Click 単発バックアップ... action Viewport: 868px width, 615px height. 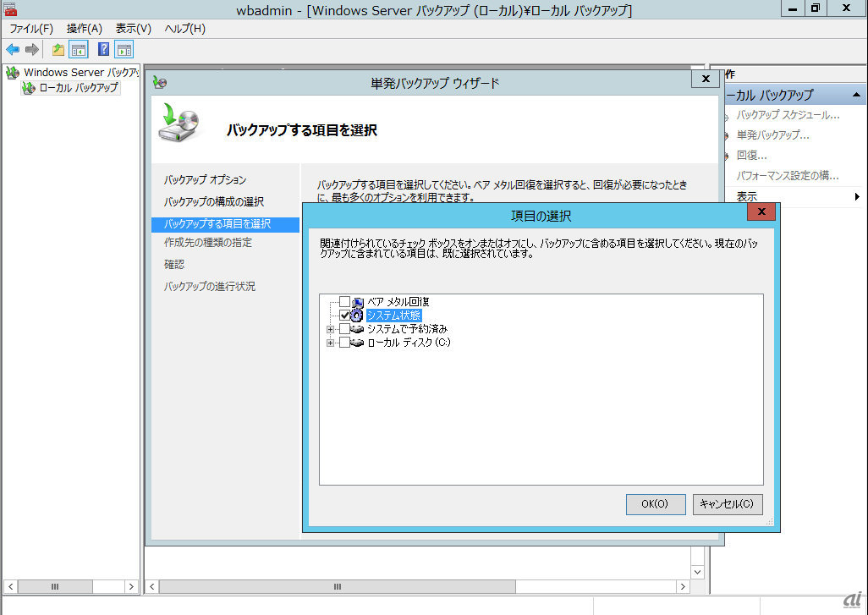(772, 135)
